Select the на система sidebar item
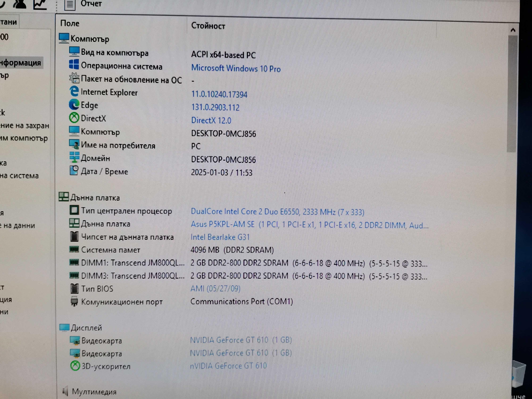The width and height of the screenshot is (532, 399). pos(19,176)
